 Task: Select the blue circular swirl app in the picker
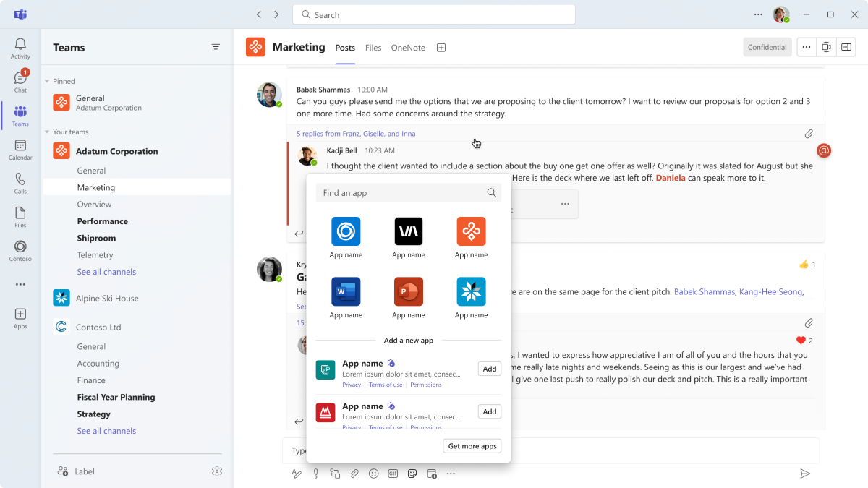[346, 231]
